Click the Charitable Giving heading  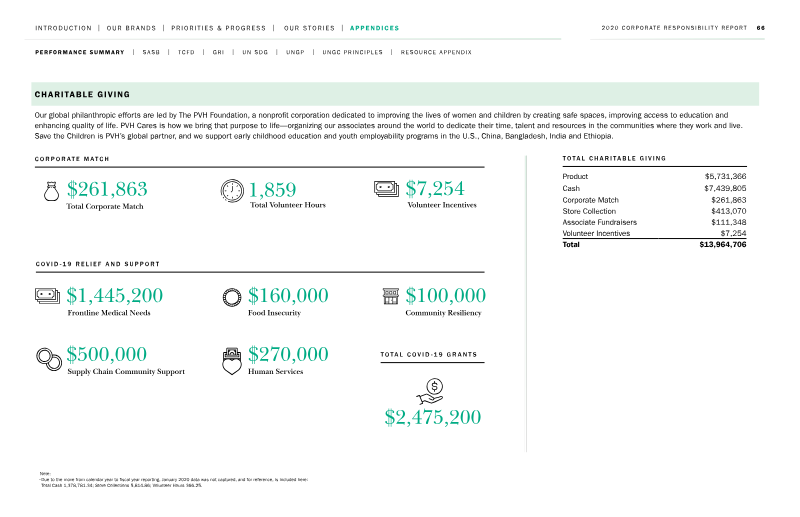[82, 94]
